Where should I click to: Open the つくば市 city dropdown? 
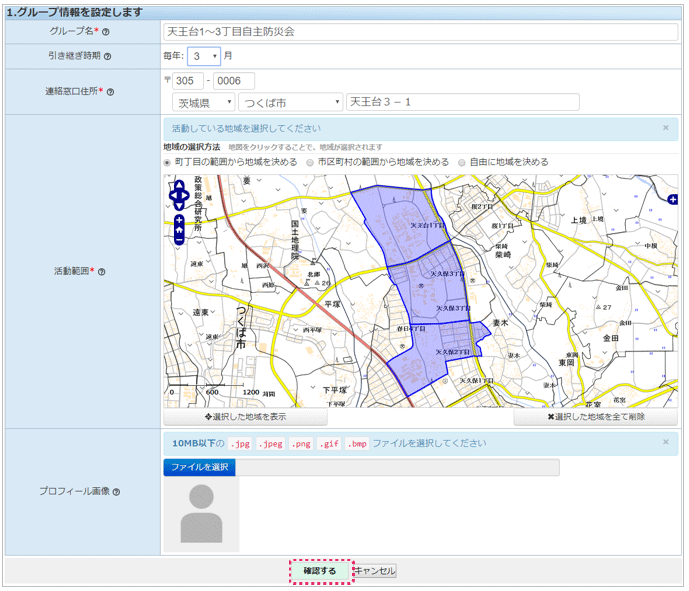pos(290,102)
